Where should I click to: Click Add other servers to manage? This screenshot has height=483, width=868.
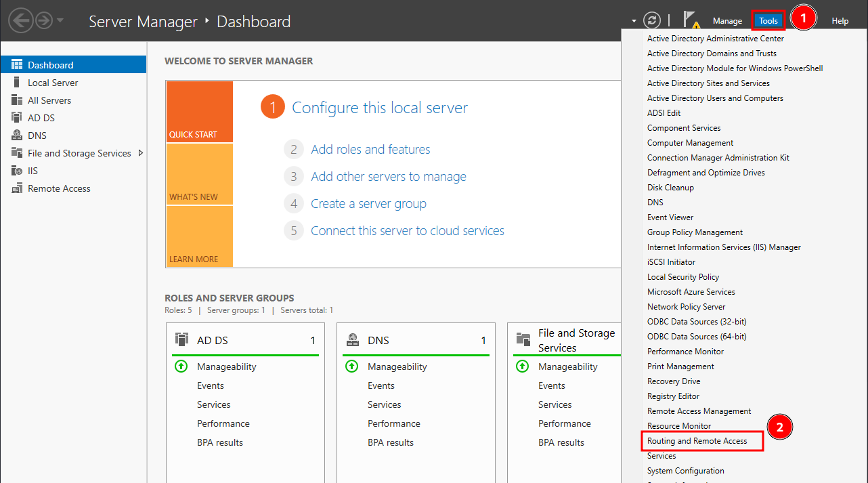pos(389,177)
